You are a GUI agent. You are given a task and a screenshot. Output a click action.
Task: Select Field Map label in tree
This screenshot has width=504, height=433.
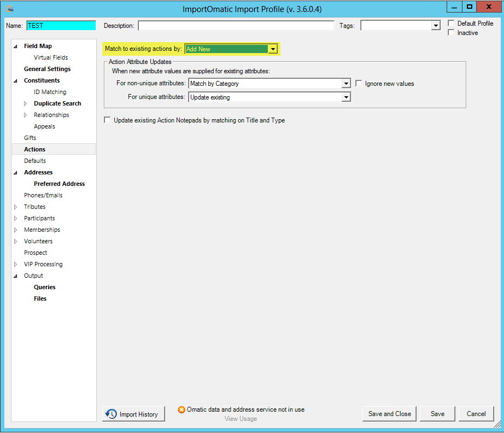click(x=38, y=46)
